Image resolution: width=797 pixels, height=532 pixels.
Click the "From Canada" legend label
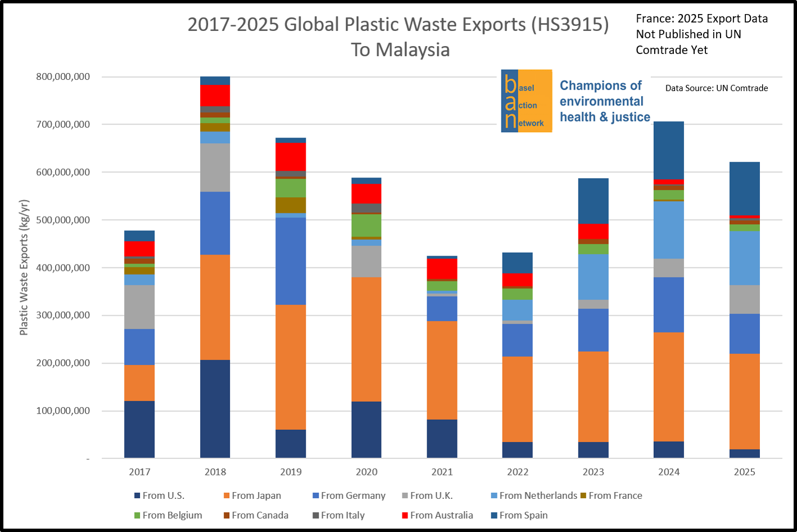260,515
